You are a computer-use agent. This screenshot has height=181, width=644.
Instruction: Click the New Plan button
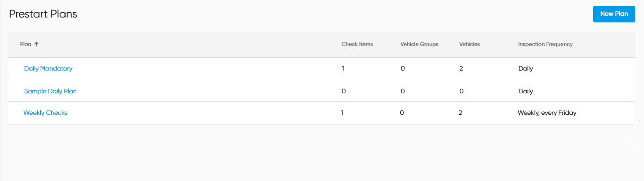(x=614, y=14)
